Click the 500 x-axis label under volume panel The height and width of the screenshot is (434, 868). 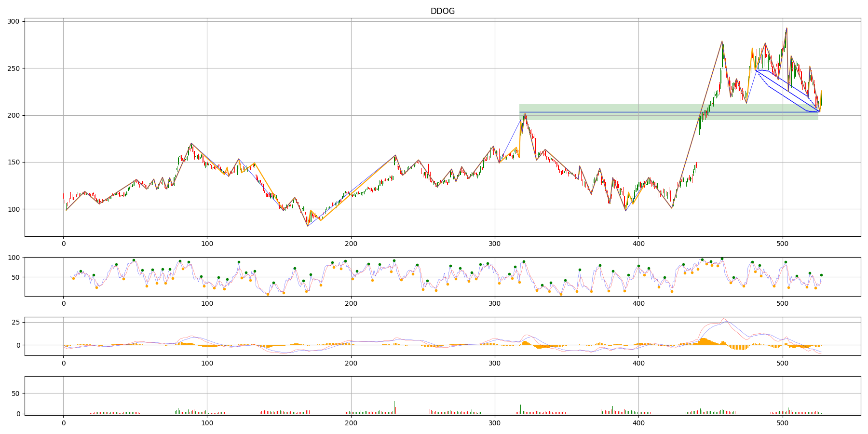coord(783,422)
